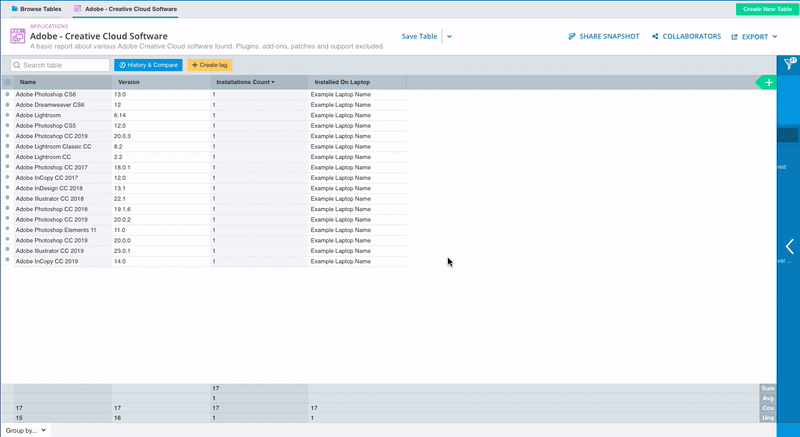Click the Browse Tables folder icon
The width and height of the screenshot is (800, 437).
point(15,9)
